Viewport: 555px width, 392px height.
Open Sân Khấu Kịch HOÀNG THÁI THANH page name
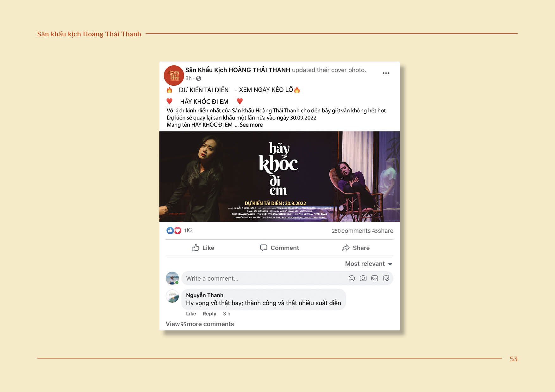pyautogui.click(x=238, y=70)
